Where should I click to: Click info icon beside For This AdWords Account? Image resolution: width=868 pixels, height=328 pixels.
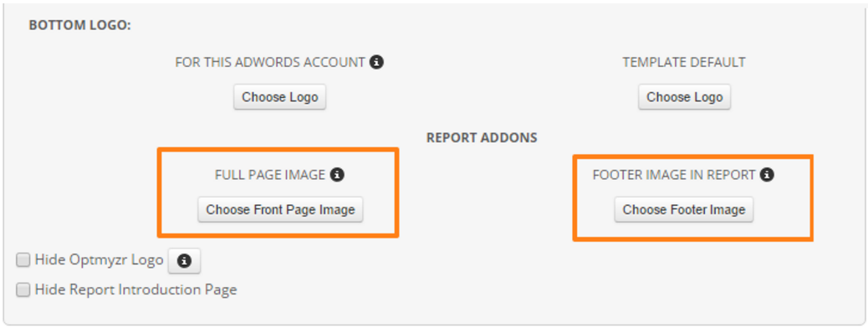click(376, 62)
